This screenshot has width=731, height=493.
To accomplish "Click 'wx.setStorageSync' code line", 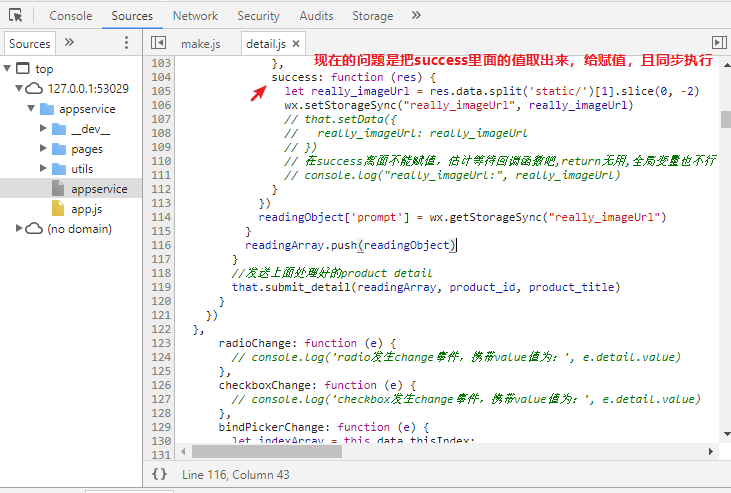I will (x=459, y=105).
